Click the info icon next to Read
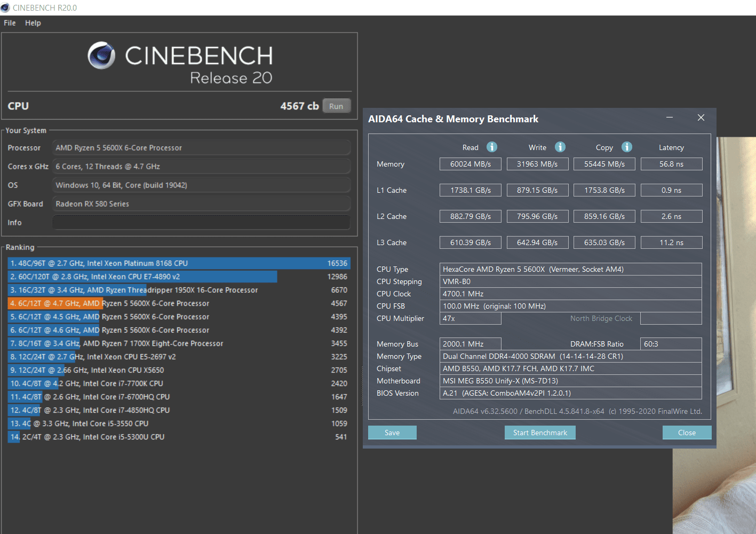 tap(492, 147)
